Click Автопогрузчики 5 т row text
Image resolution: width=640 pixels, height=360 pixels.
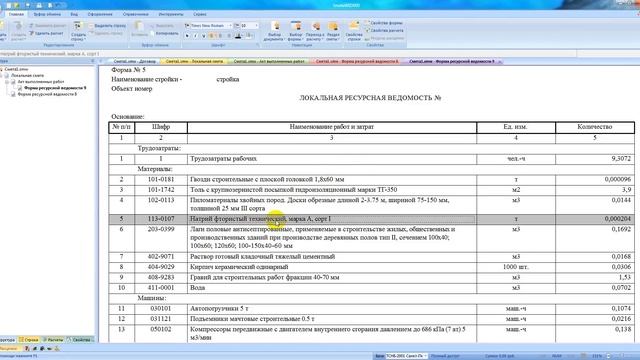219,309
